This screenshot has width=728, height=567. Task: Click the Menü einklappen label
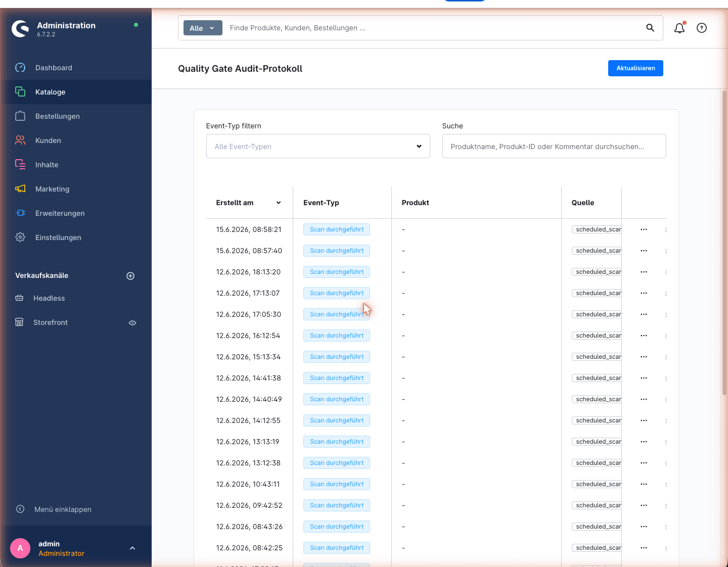(x=63, y=509)
